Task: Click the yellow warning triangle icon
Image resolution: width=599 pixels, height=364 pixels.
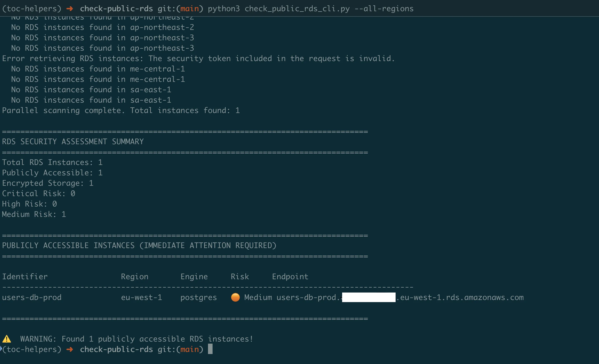Action: coord(7,339)
